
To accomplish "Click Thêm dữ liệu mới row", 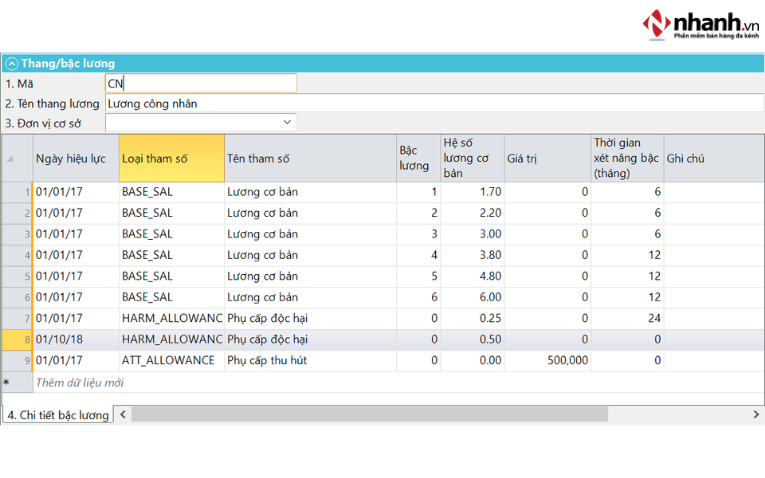I will click(x=80, y=382).
